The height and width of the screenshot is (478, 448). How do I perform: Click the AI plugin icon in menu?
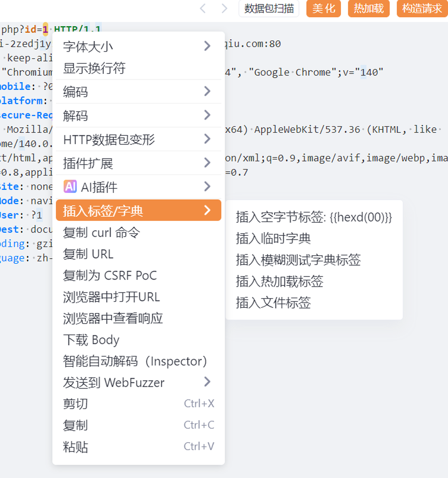point(70,187)
